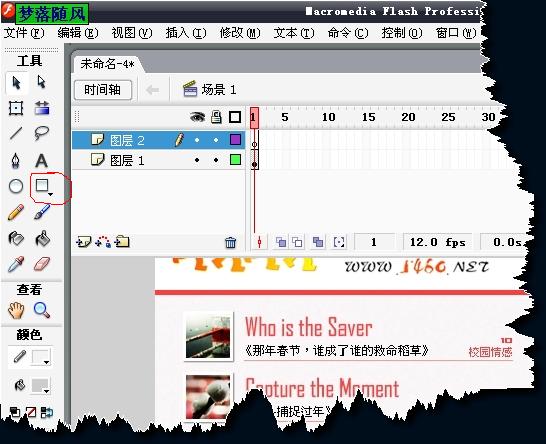Toggle lock dot of 图层 2

pyautogui.click(x=216, y=140)
